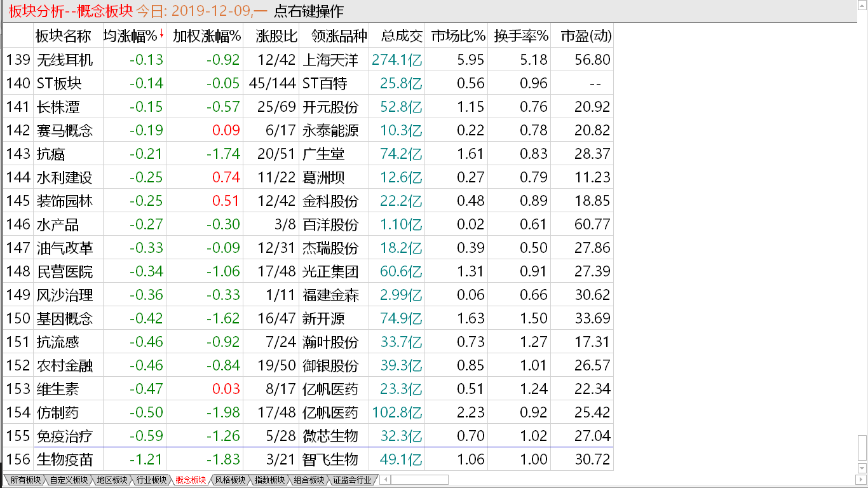
Task: Click leading stock 瀚叶股份
Action: click(330, 342)
